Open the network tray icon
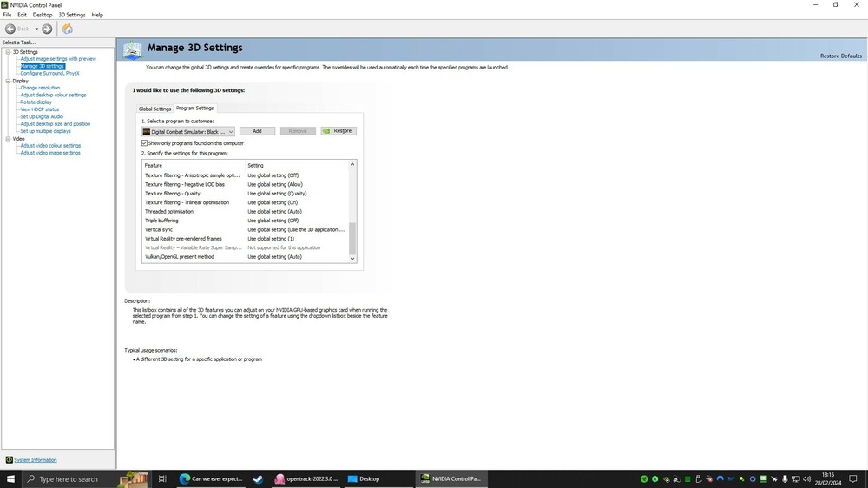 796,479
